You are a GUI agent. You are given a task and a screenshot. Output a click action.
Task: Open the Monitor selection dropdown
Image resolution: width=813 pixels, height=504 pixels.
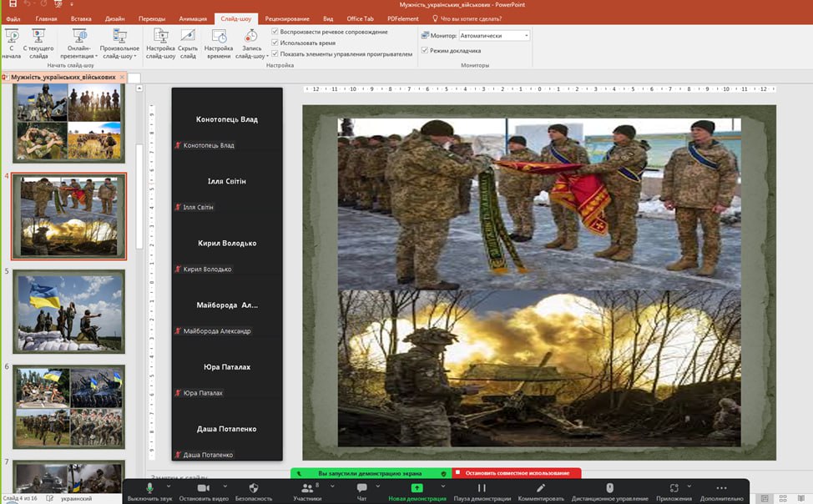(494, 36)
